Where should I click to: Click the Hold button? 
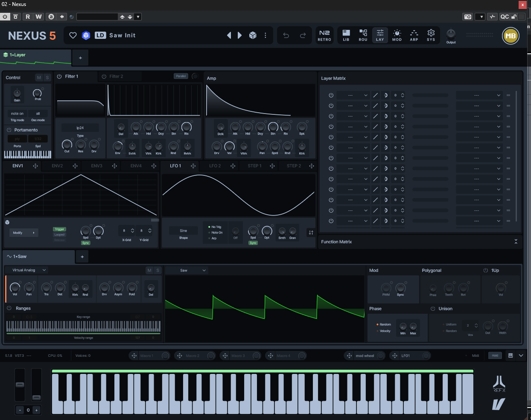(495, 356)
